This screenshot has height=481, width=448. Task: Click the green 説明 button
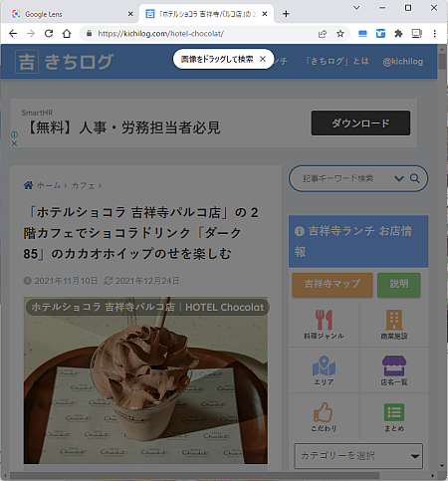[x=399, y=285]
